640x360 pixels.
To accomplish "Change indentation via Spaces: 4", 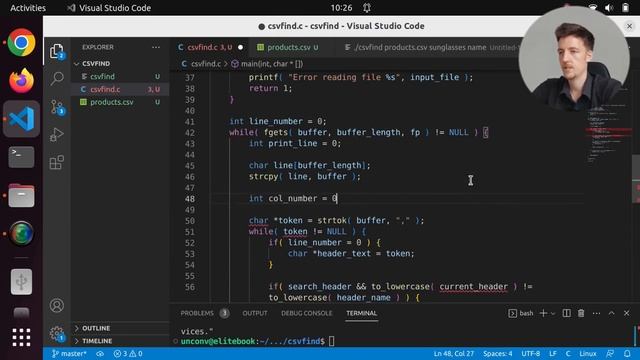I will [x=498, y=353].
